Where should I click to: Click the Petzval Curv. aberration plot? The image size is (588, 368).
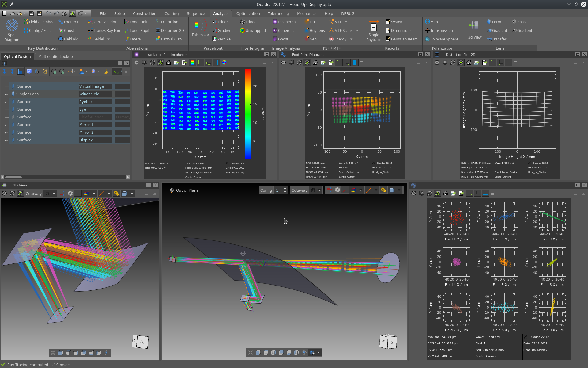[169, 39]
